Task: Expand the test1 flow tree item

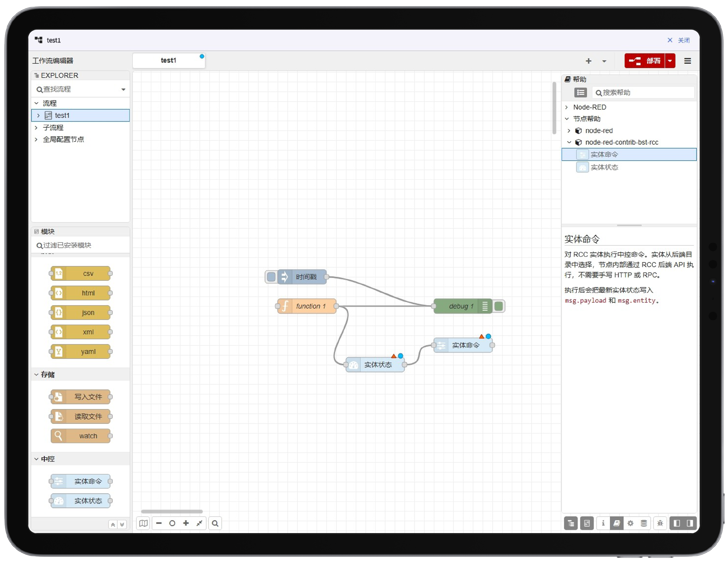Action: [x=38, y=115]
